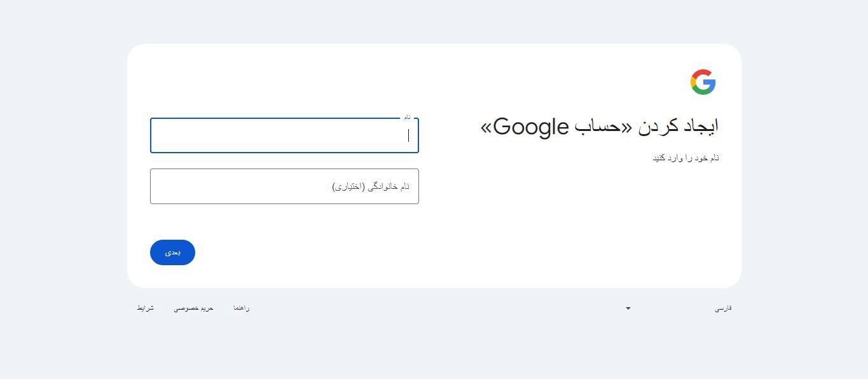The height and width of the screenshot is (379, 868).
Task: Open the راهنما help link
Action: [x=241, y=308]
